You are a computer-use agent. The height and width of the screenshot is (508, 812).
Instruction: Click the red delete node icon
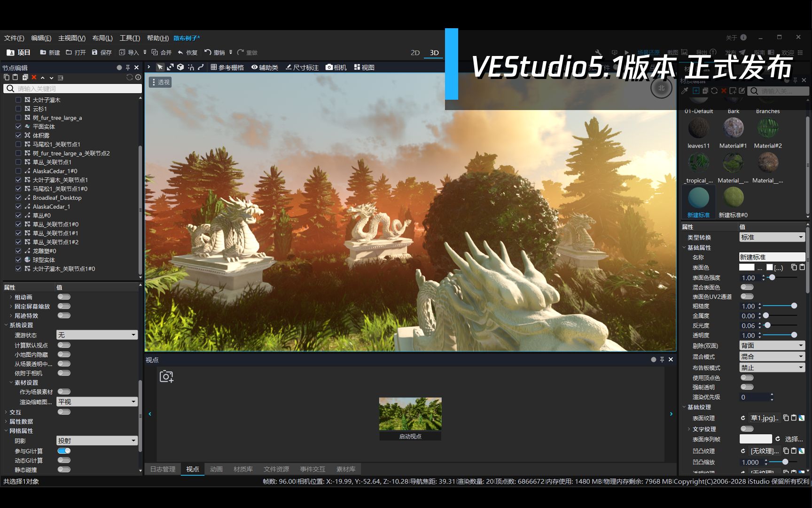click(x=34, y=77)
